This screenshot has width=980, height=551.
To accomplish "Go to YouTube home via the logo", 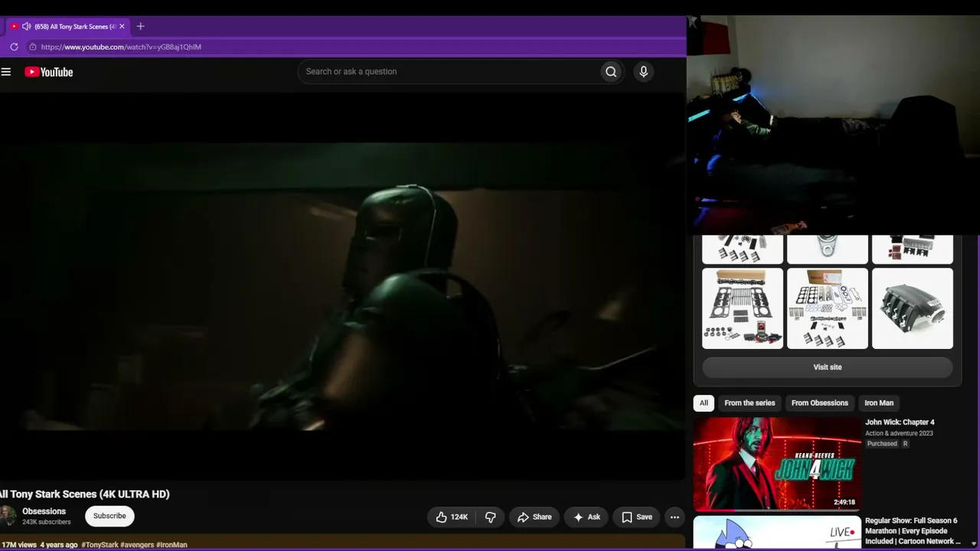I will [x=48, y=72].
